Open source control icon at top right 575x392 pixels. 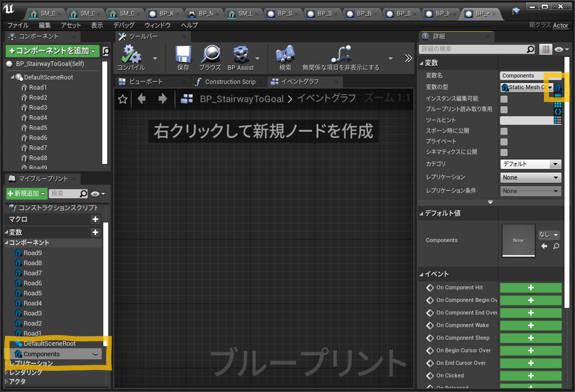coord(516,11)
